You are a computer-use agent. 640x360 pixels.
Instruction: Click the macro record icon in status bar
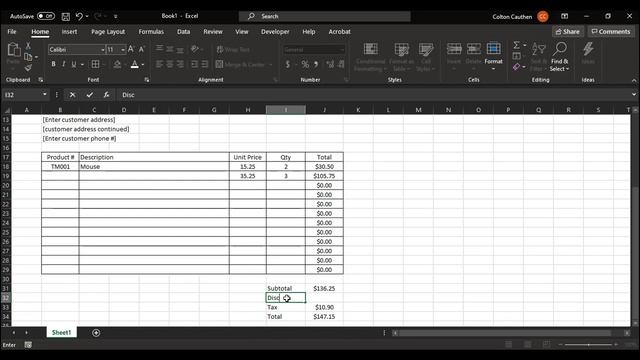pyautogui.click(x=28, y=345)
